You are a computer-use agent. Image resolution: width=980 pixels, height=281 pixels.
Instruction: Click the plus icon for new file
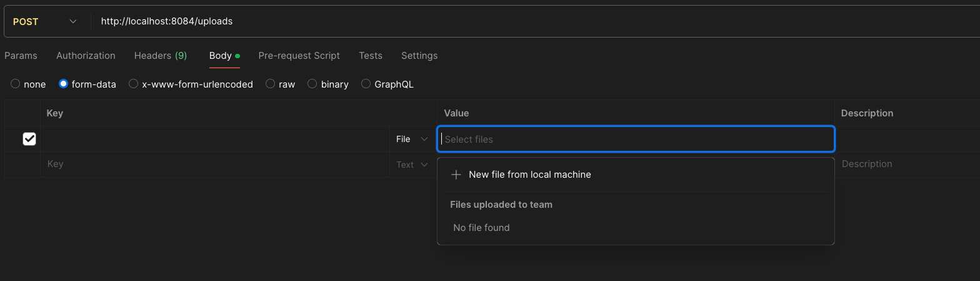(456, 175)
